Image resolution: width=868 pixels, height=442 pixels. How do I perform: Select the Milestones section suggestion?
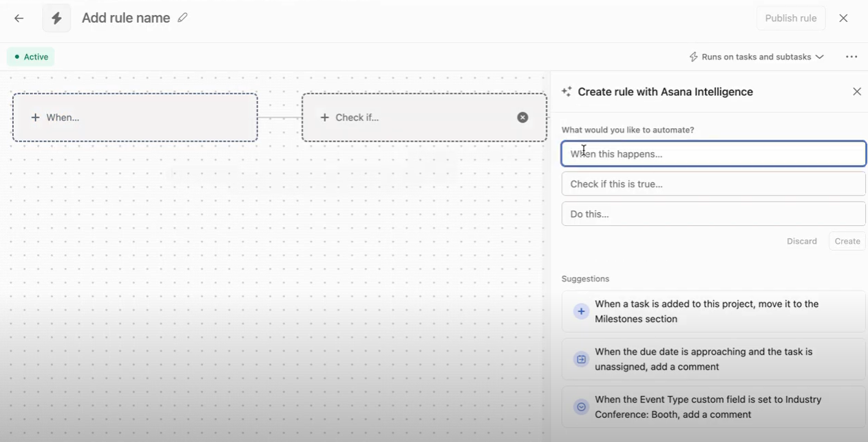coord(713,311)
